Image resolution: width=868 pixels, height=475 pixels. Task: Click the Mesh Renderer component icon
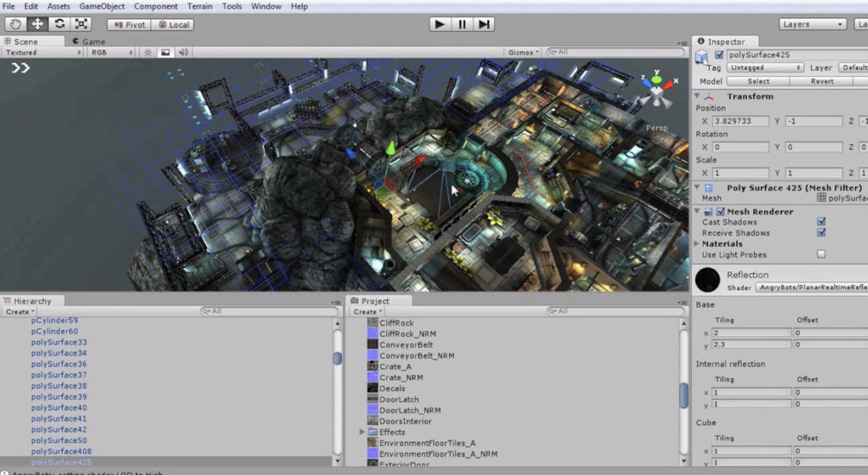pos(708,212)
